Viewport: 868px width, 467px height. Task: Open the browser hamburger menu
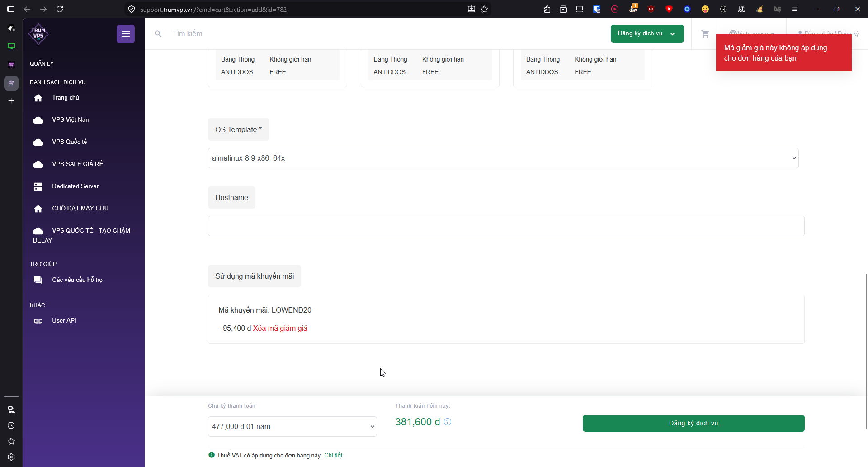tap(795, 9)
